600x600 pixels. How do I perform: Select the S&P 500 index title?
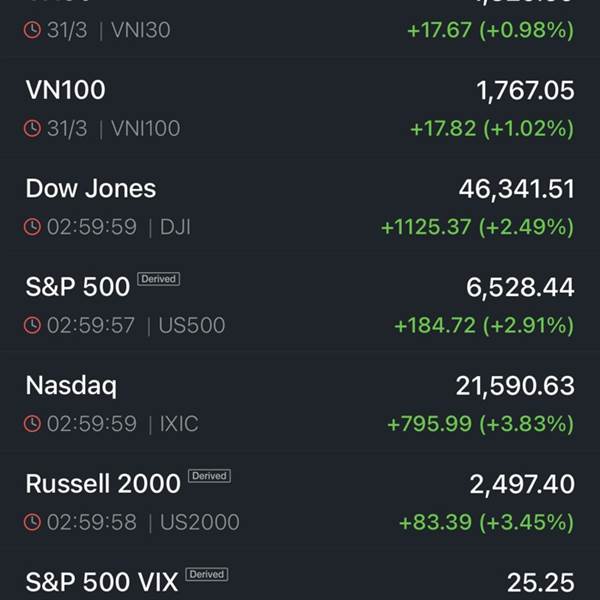[x=78, y=287]
